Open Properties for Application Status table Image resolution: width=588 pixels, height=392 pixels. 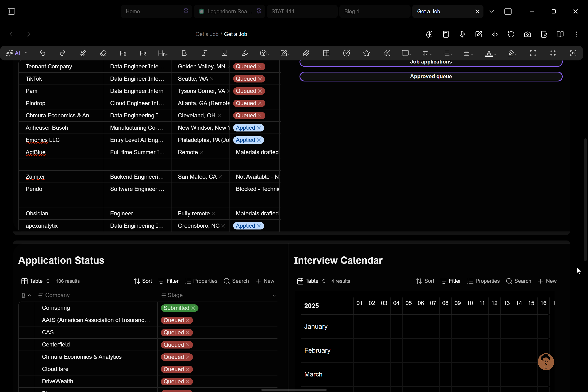pos(201,281)
